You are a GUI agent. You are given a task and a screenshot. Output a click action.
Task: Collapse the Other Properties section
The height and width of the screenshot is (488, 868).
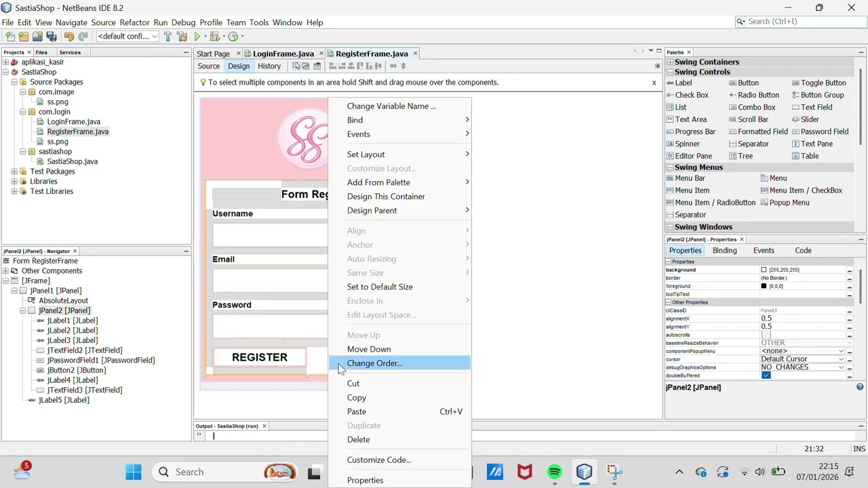click(668, 302)
